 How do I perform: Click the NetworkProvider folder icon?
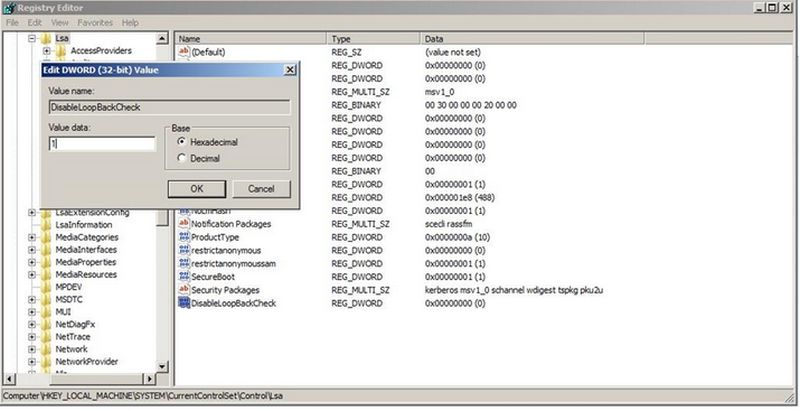tap(46, 362)
